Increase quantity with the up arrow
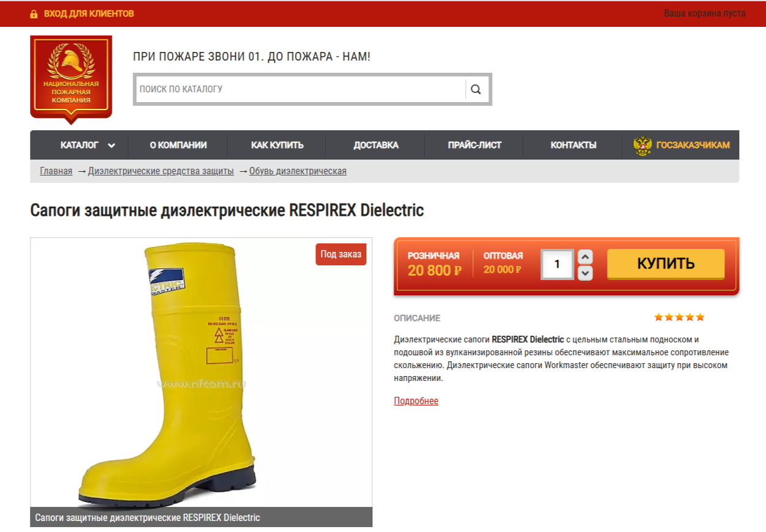 coord(585,257)
